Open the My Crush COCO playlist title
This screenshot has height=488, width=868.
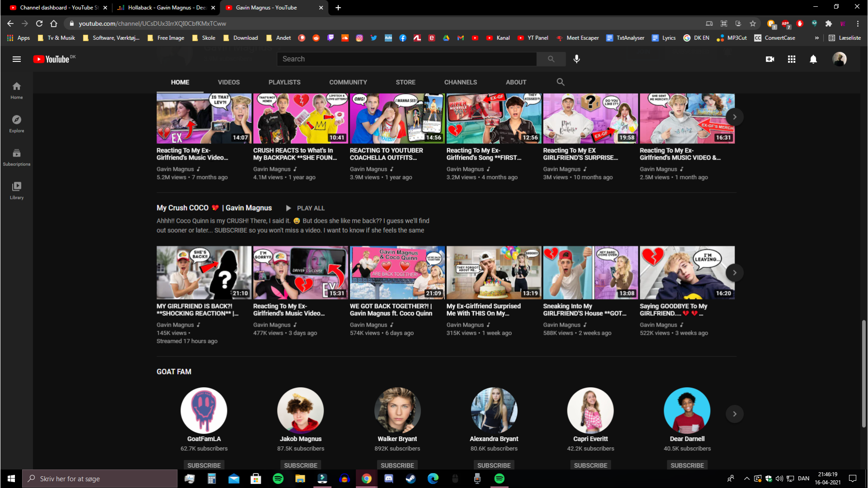(214, 208)
